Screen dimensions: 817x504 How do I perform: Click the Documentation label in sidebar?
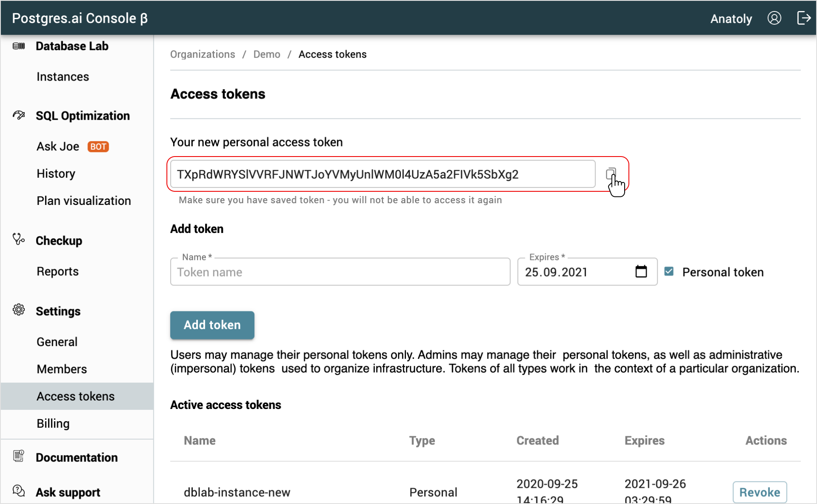point(77,457)
